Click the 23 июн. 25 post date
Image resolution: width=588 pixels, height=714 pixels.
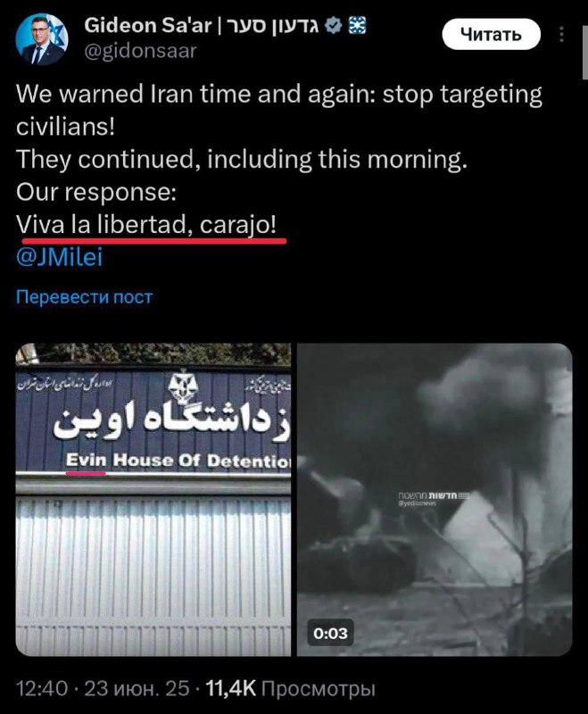coord(137,688)
